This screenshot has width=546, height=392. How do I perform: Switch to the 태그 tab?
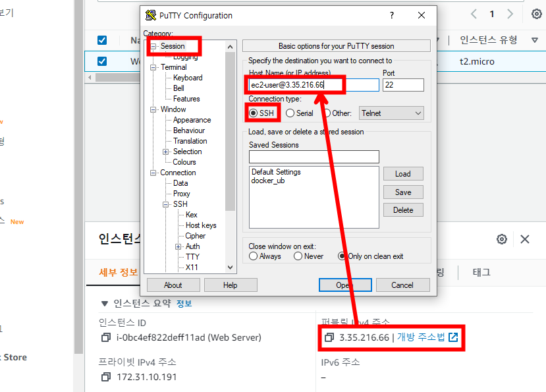click(481, 272)
